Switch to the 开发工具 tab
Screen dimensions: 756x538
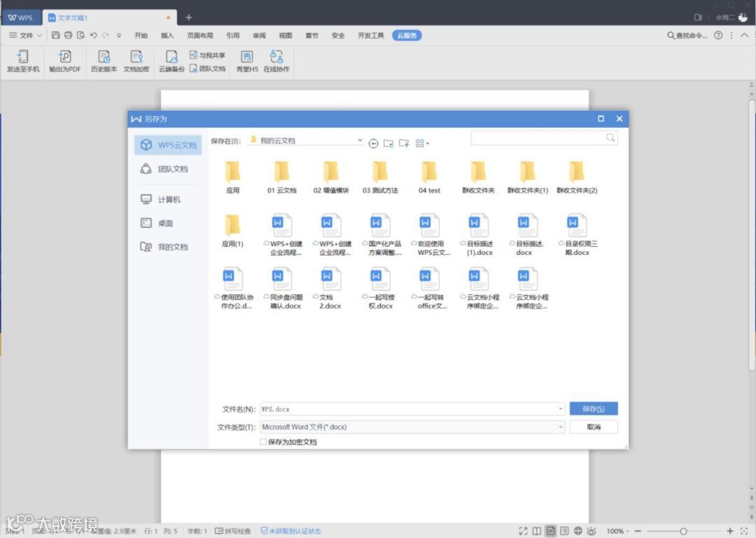pos(370,35)
